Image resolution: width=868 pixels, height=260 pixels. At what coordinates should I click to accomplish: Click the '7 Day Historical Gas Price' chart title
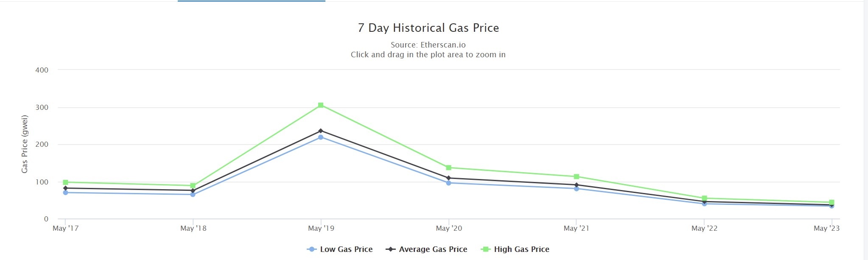click(428, 28)
